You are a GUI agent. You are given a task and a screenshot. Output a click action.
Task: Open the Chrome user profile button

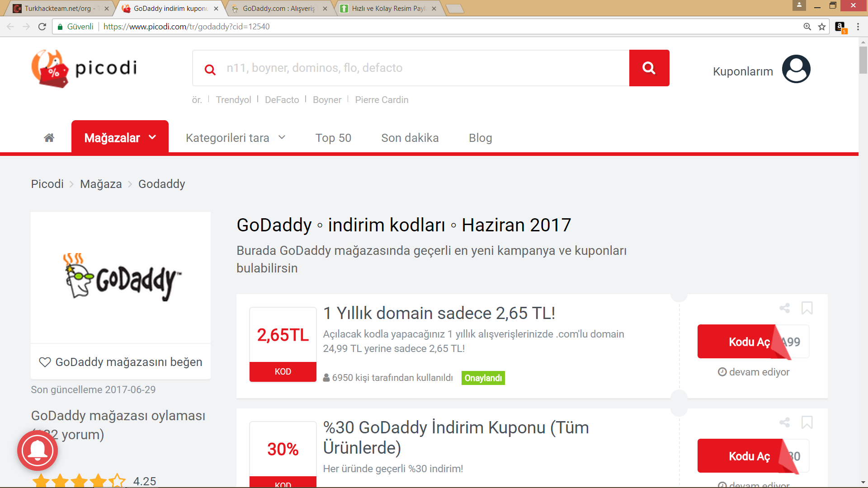[x=799, y=5]
